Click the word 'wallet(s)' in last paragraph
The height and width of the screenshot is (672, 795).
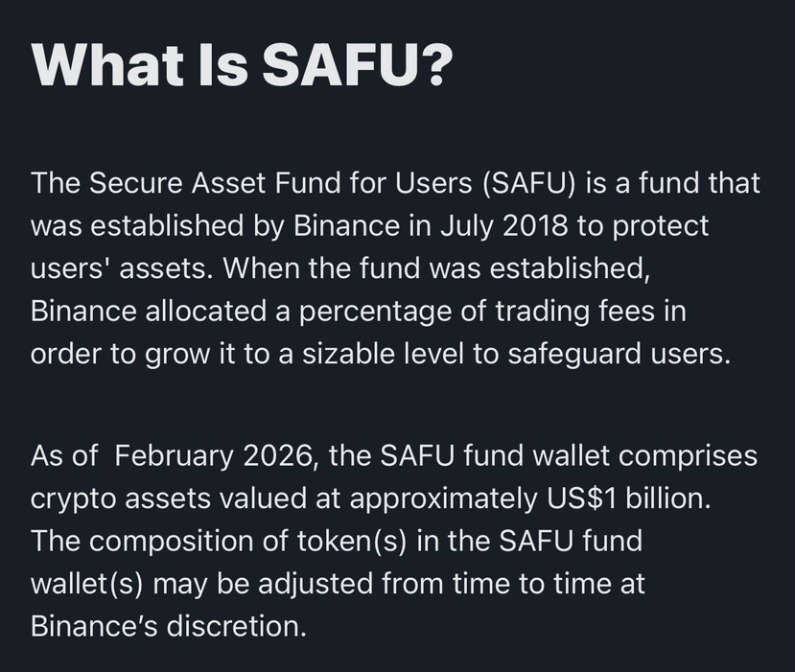tap(87, 584)
